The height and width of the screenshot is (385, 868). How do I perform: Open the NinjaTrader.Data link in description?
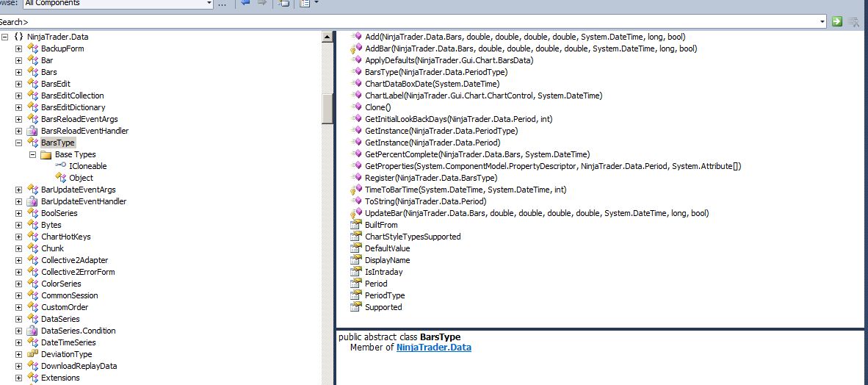[x=433, y=348]
